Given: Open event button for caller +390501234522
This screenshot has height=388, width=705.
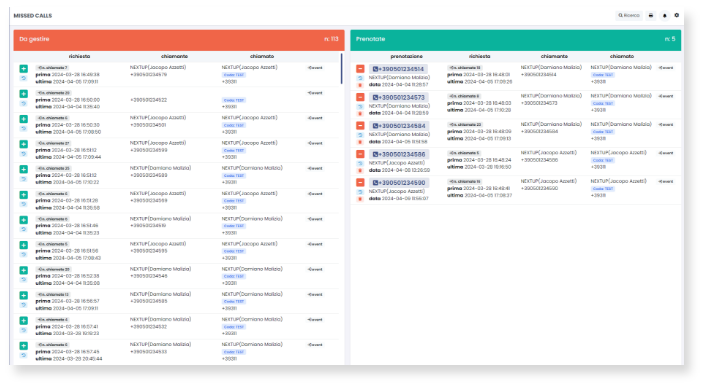Looking at the screenshot, I should (315, 93).
